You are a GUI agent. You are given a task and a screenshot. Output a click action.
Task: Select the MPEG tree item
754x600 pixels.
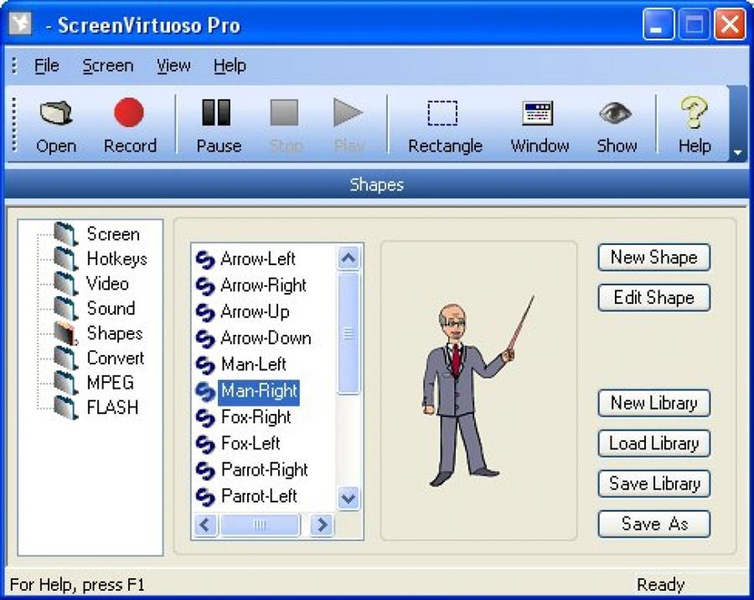[110, 383]
